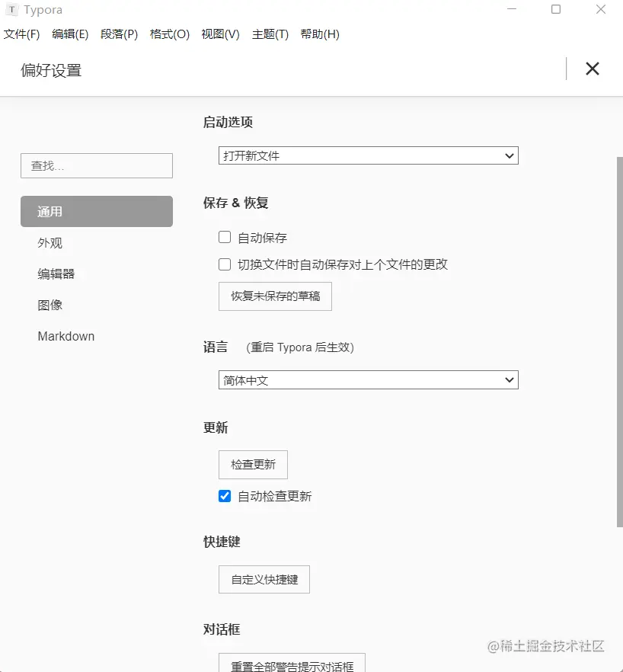
Task: Click the 检查更新 button
Action: point(253,465)
